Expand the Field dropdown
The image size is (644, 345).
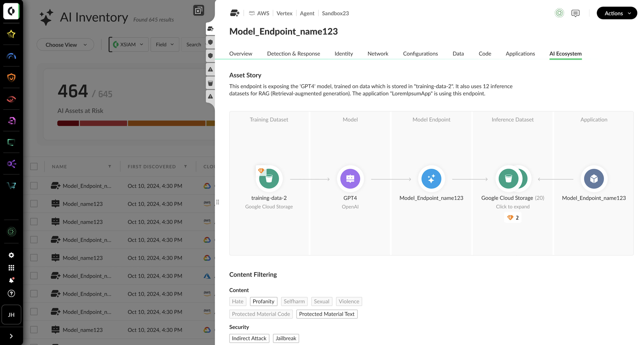pyautogui.click(x=164, y=44)
